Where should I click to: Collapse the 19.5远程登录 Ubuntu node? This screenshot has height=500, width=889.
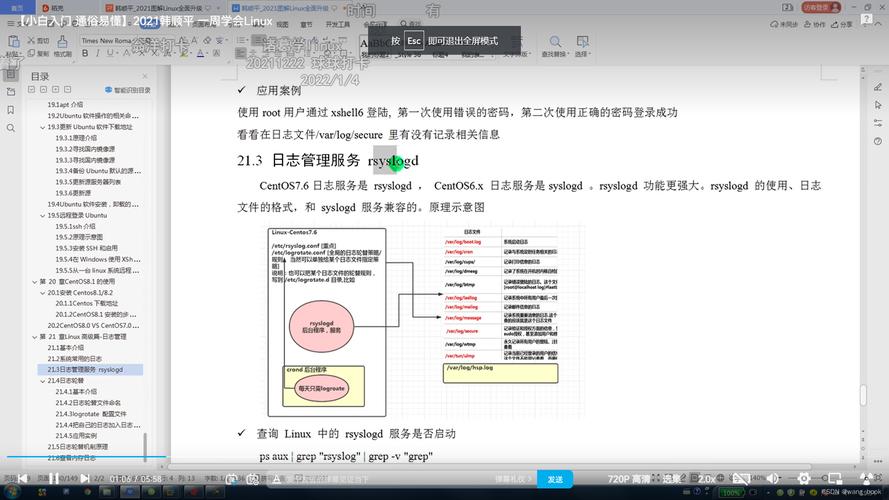[x=43, y=216]
